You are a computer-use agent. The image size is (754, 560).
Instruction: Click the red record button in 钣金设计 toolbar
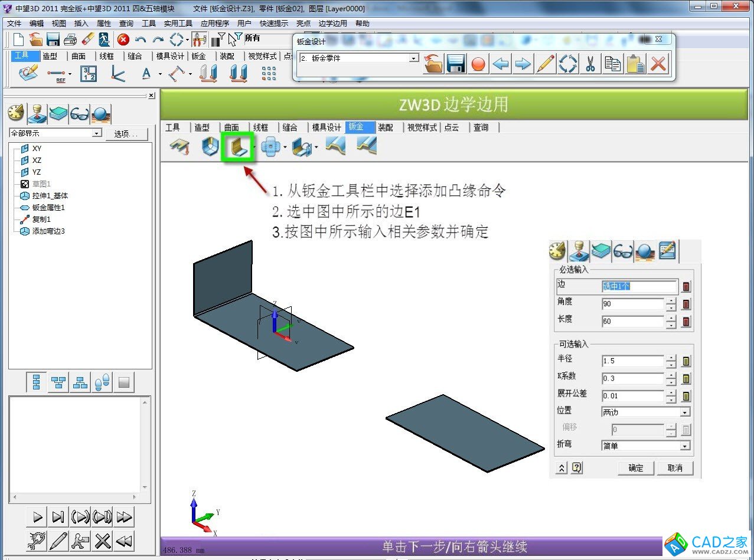478,63
